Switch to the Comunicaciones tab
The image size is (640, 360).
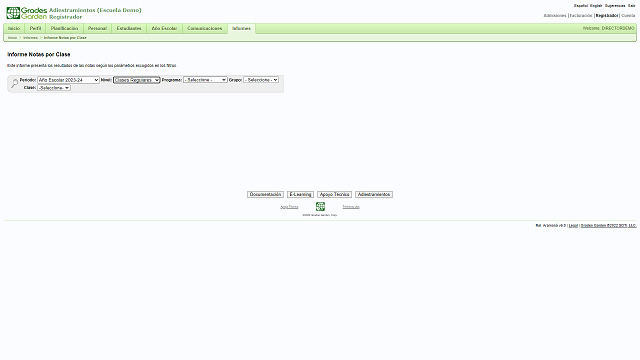click(x=204, y=29)
